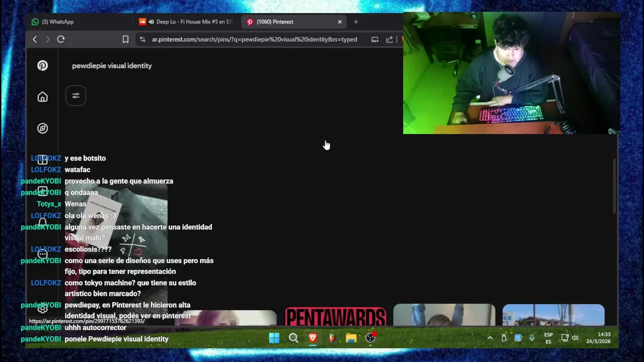Open Pinterest messages speech bubble icon

point(42,254)
